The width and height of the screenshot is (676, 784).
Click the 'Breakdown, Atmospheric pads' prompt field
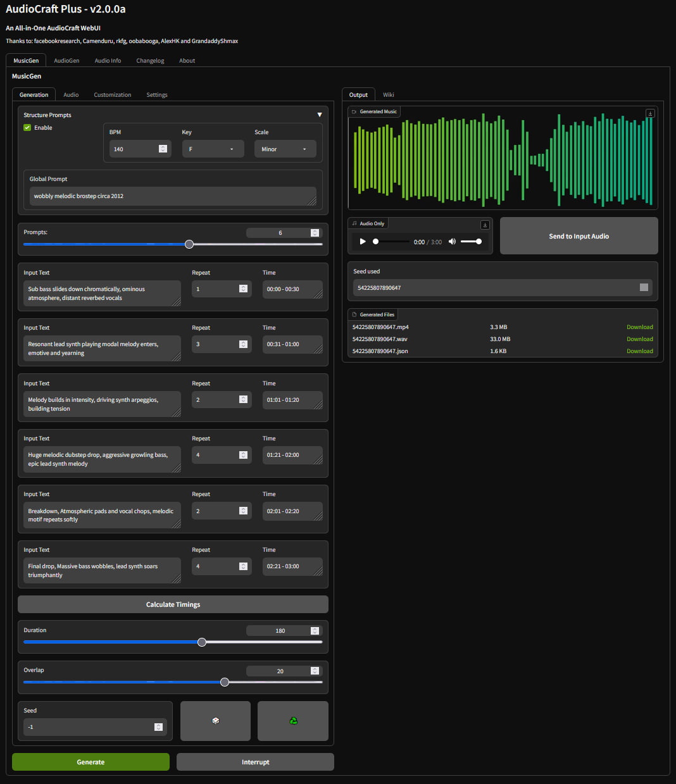pyautogui.click(x=102, y=515)
